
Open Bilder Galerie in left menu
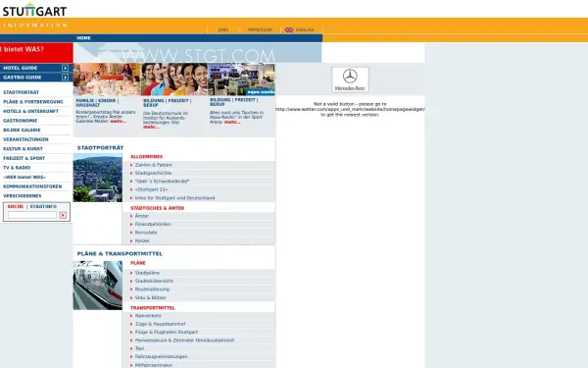coord(22,130)
